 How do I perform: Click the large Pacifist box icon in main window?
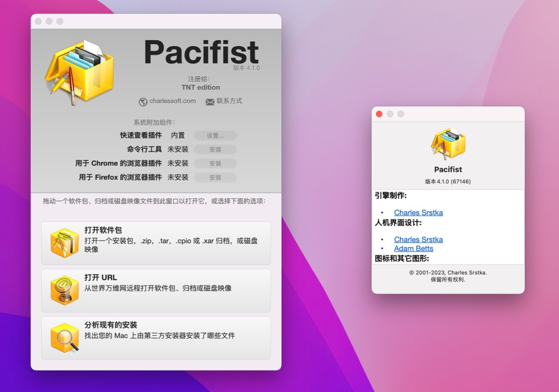pyautogui.click(x=80, y=73)
